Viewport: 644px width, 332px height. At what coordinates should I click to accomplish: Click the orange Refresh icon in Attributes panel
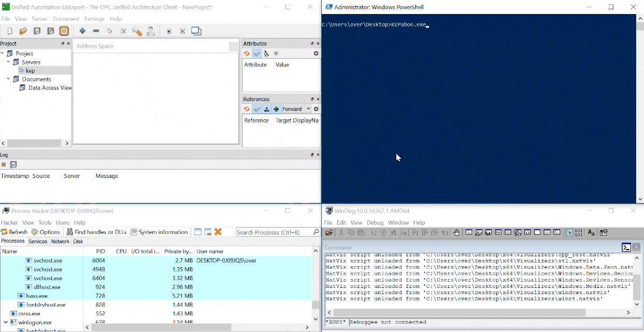click(247, 53)
